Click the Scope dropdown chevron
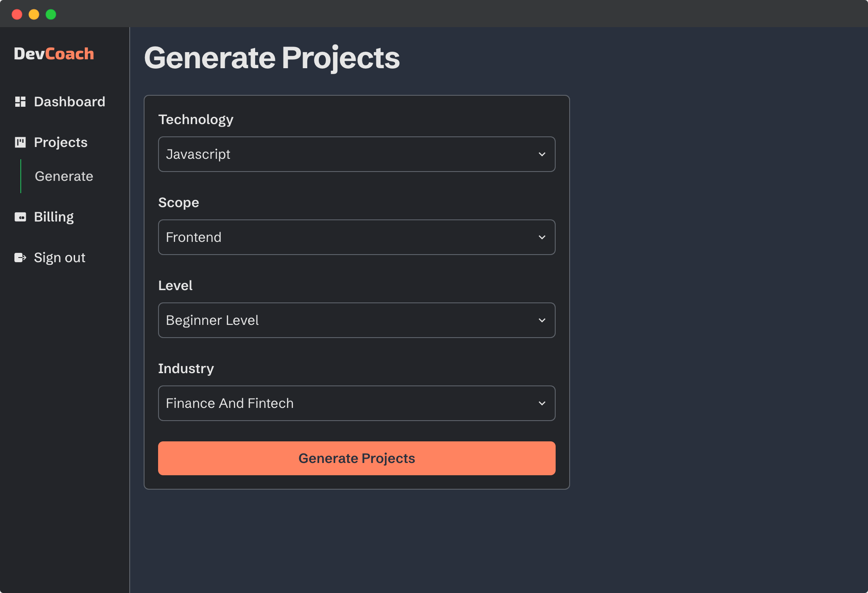 coord(542,237)
